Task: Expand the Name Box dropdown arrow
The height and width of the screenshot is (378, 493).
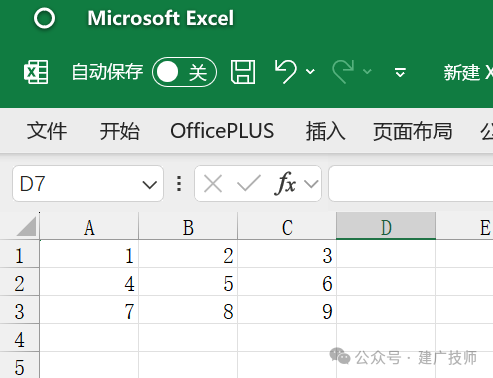Action: [x=150, y=184]
